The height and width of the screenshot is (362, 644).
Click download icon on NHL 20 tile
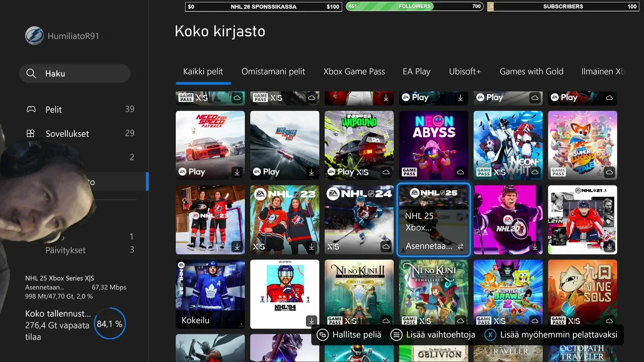[535, 246]
